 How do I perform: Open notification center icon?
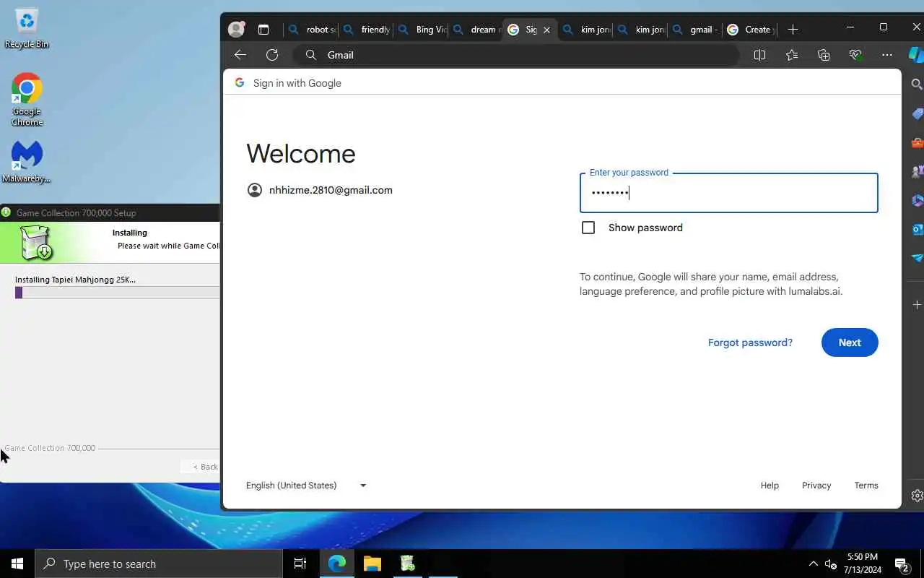[902, 564]
